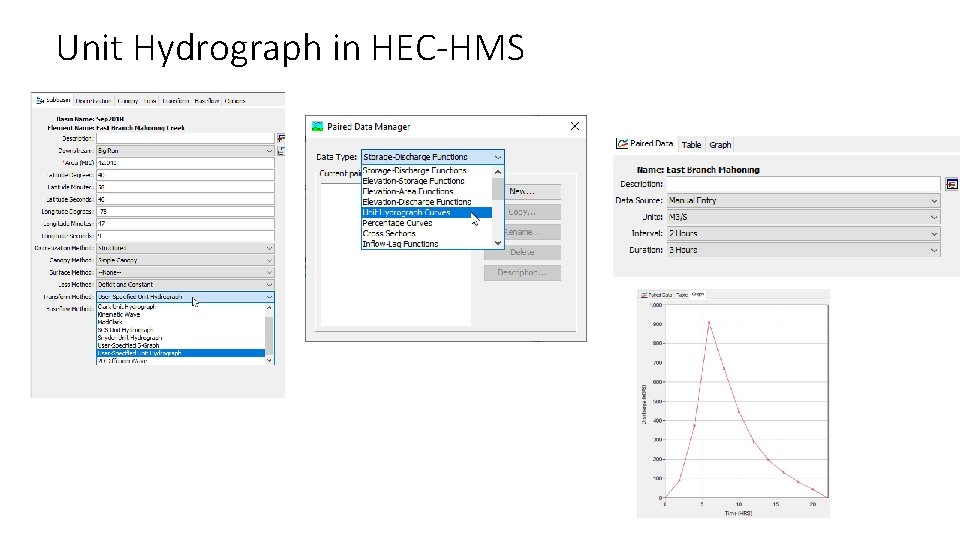Click the Area (KM2) input field
Screen dimensions: 960x540
pos(185,163)
